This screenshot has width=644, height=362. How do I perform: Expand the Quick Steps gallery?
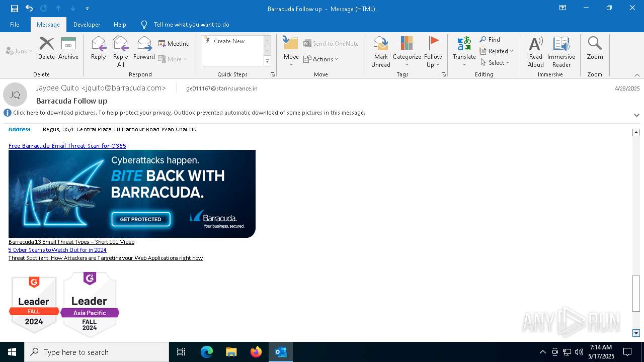tap(267, 61)
